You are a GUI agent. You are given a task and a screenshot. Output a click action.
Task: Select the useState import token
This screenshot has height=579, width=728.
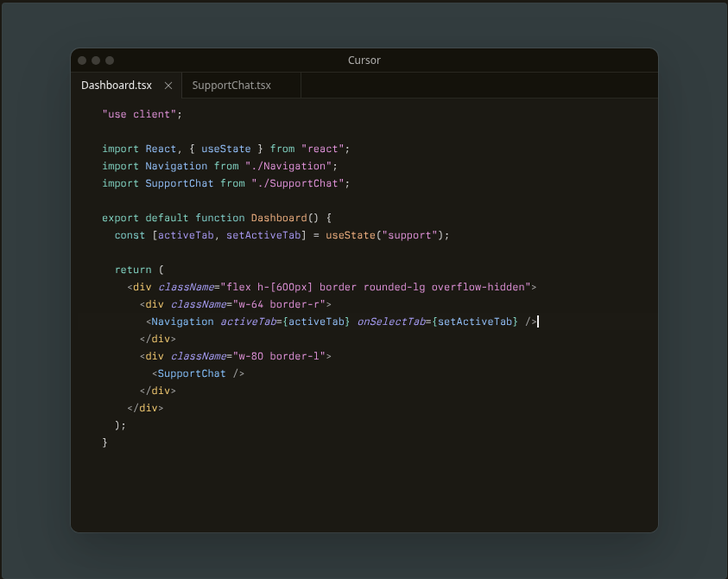(x=225, y=148)
